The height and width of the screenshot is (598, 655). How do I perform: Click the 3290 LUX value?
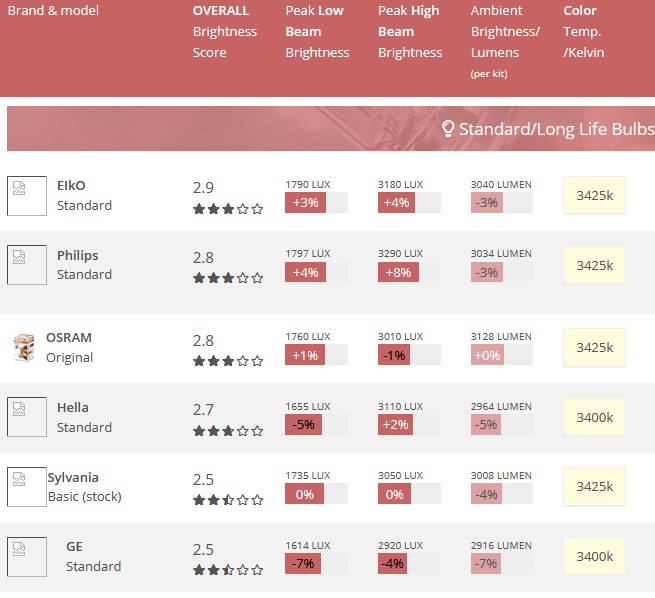[x=401, y=253]
